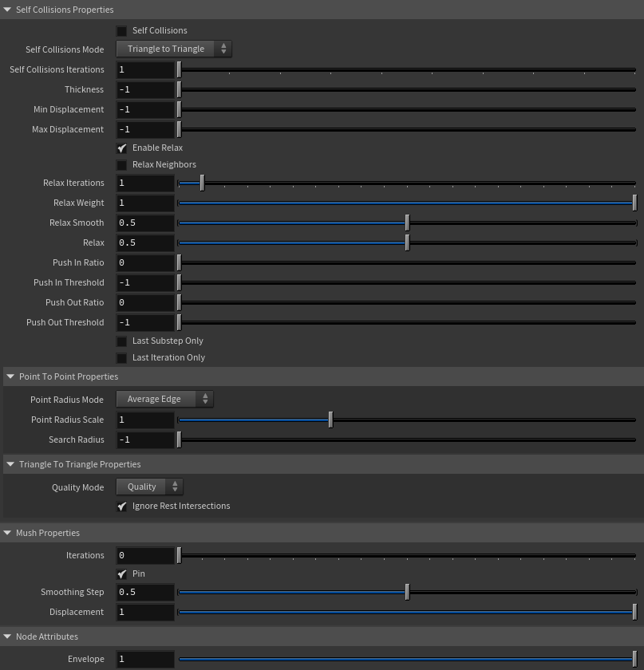Click the Point Radius Mode label

[x=67, y=400]
